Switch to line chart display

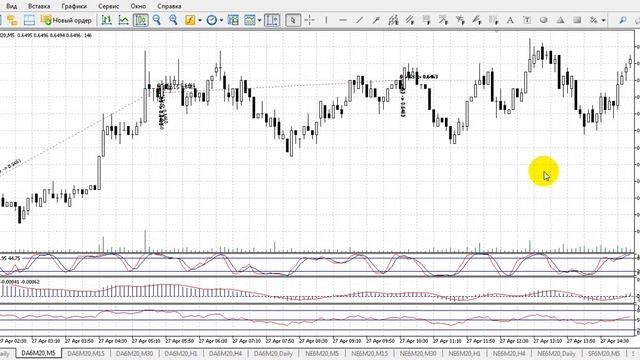point(123,20)
